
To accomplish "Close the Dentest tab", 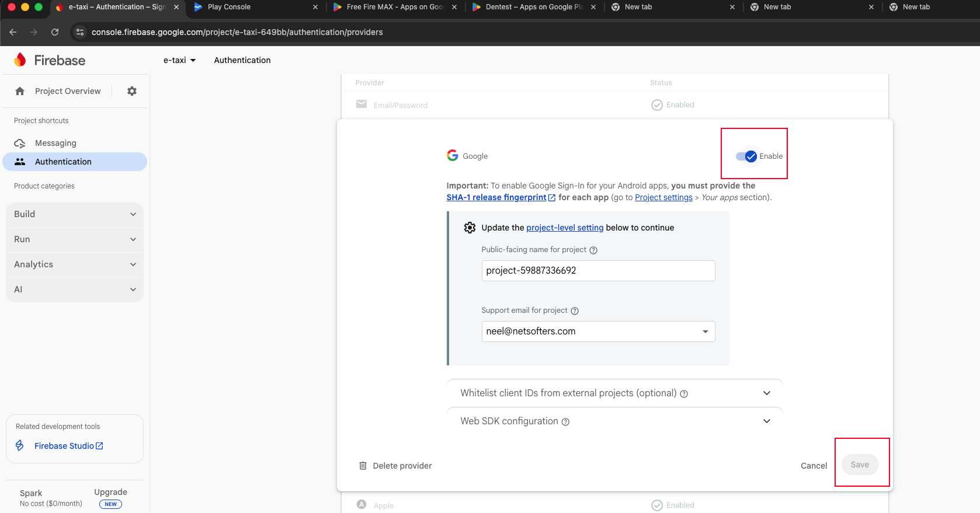I will click(593, 7).
